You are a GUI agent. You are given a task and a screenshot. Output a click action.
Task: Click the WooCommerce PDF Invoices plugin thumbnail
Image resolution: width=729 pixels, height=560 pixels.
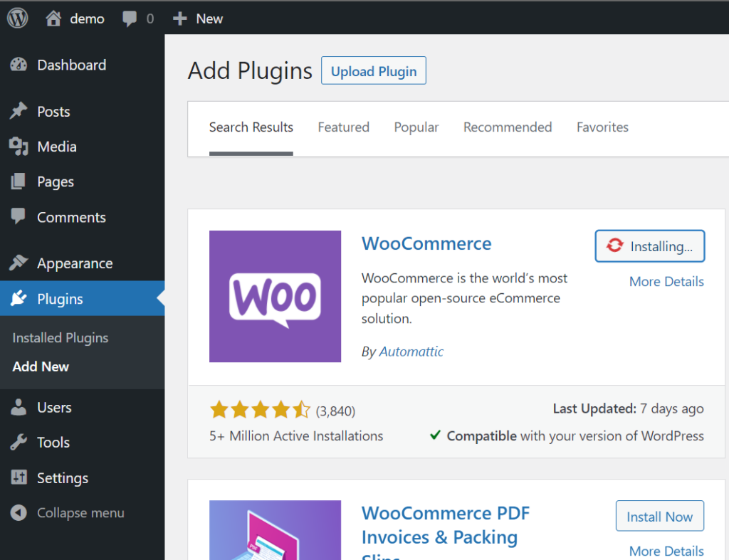275,530
